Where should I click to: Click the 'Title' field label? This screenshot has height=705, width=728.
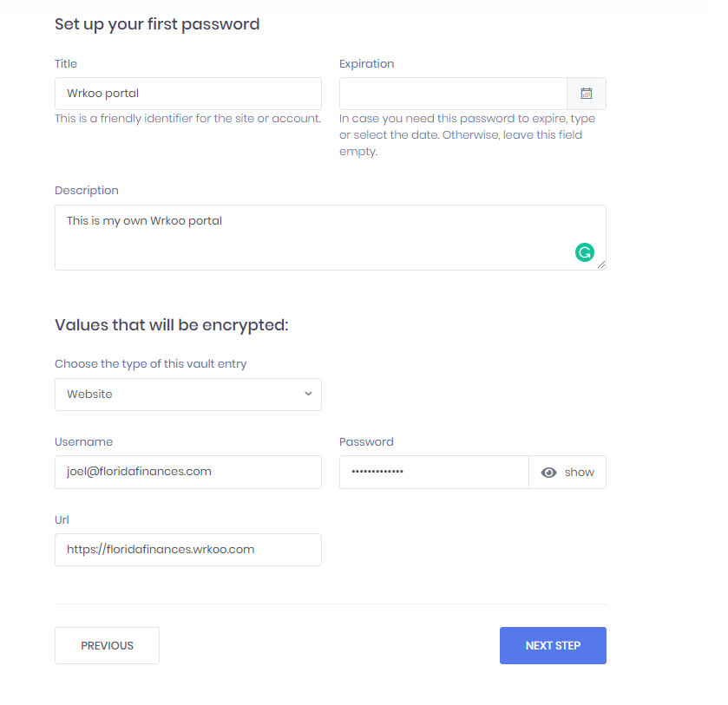tap(66, 63)
